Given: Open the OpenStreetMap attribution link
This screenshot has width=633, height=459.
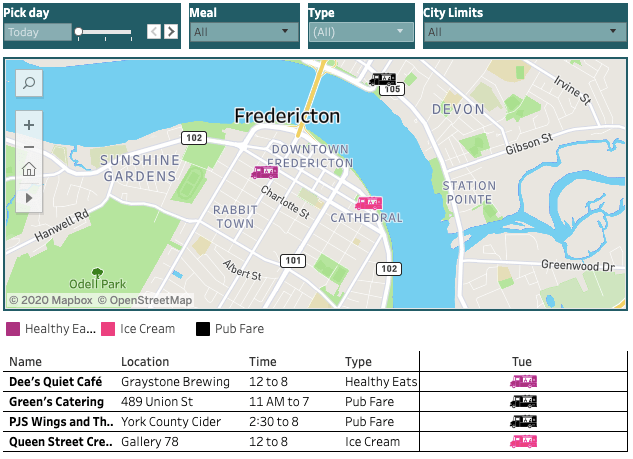Looking at the screenshot, I should coord(150,300).
